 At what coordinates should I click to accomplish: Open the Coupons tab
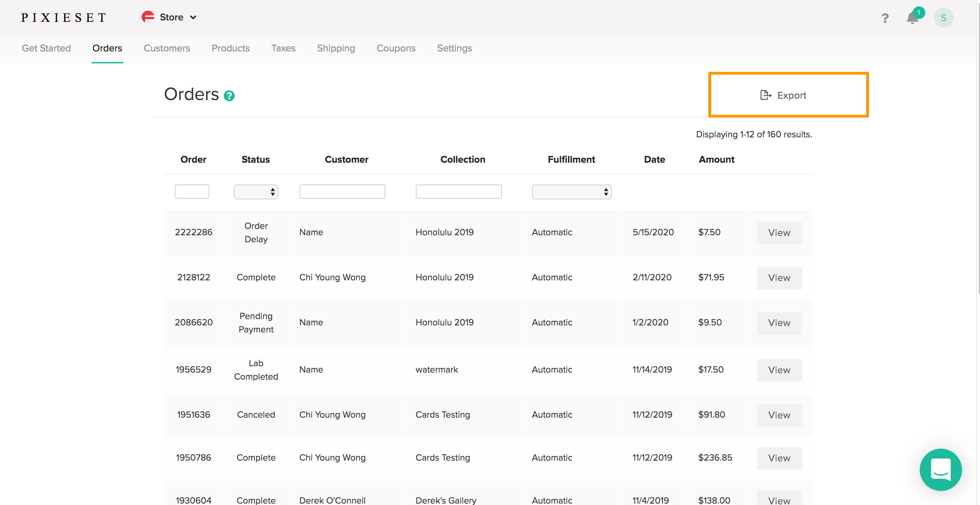tap(396, 48)
